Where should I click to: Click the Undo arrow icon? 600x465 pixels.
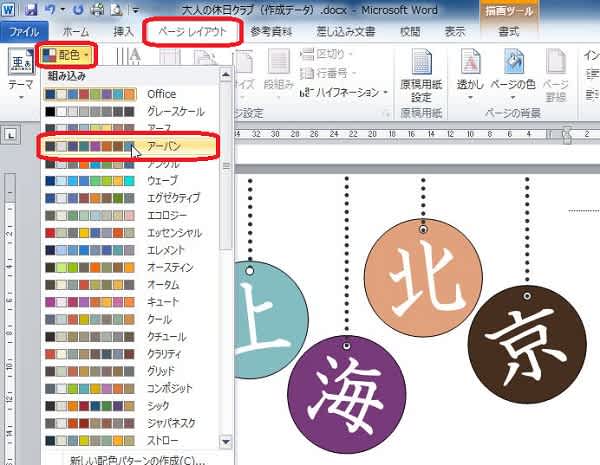pyautogui.click(x=48, y=9)
